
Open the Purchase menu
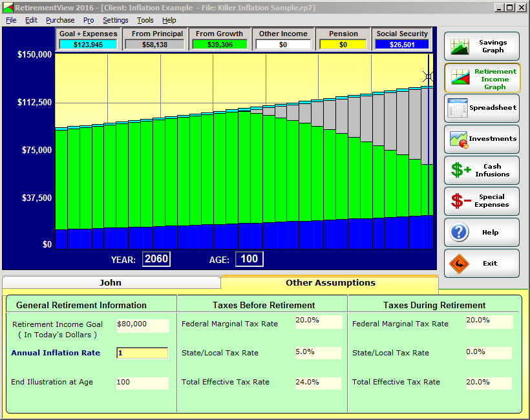60,20
